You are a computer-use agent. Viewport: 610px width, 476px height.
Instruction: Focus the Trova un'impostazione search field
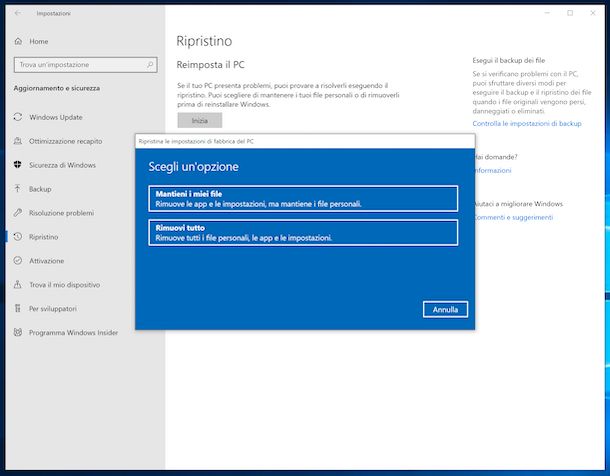86,65
